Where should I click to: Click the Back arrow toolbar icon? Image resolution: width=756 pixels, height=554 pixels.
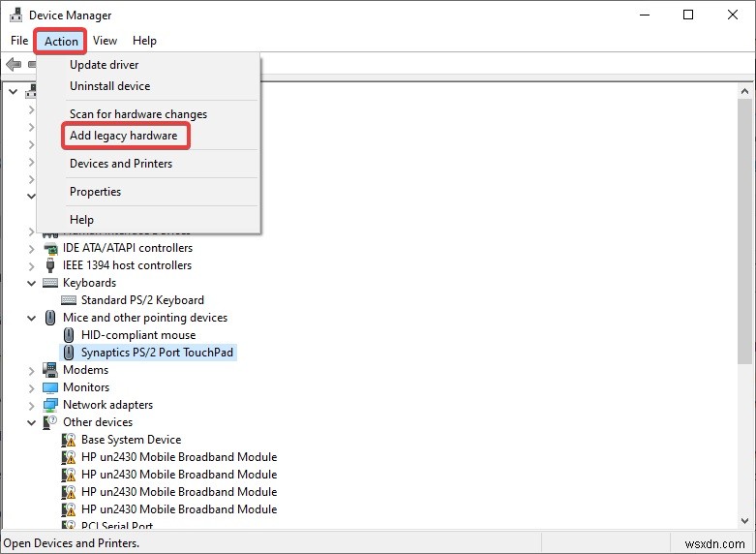[14, 64]
